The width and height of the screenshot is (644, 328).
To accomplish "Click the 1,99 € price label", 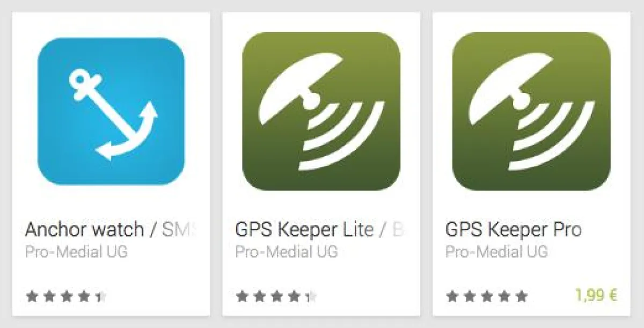I will [596, 295].
